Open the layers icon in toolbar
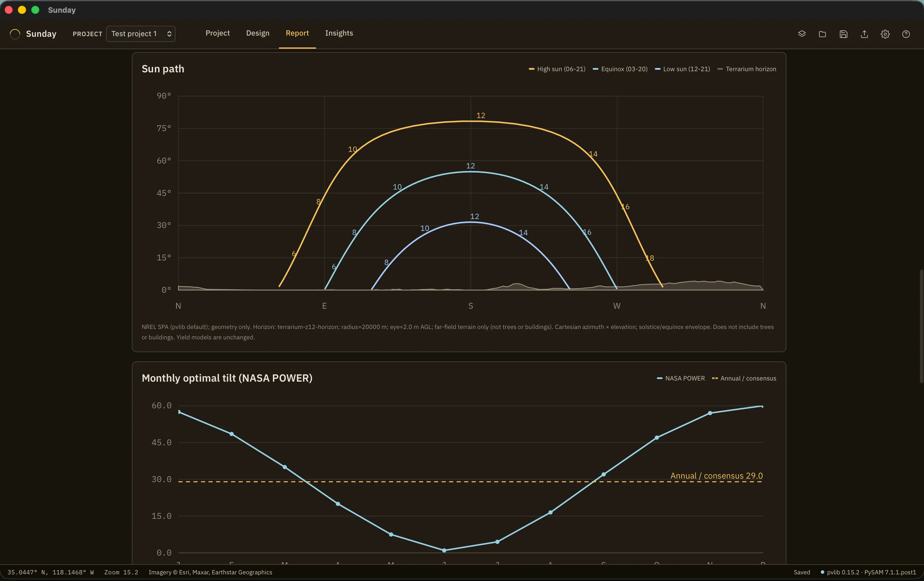Image resolution: width=924 pixels, height=581 pixels. [x=802, y=34]
